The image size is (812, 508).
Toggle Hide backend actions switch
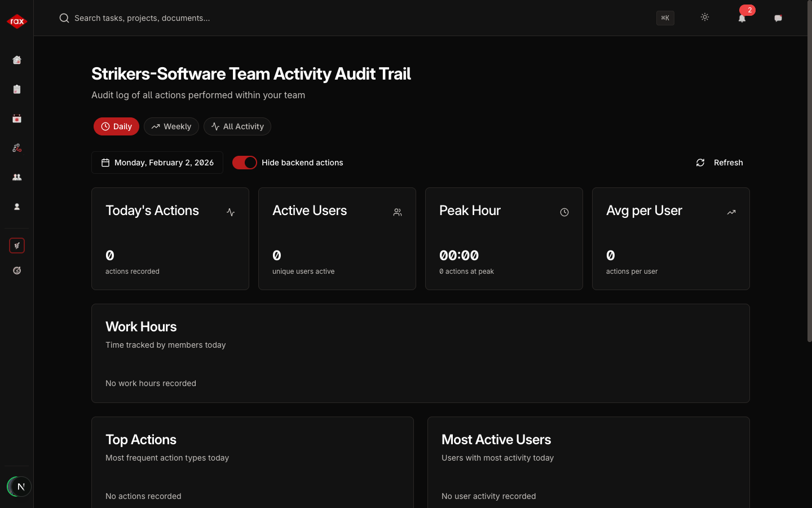[244, 163]
